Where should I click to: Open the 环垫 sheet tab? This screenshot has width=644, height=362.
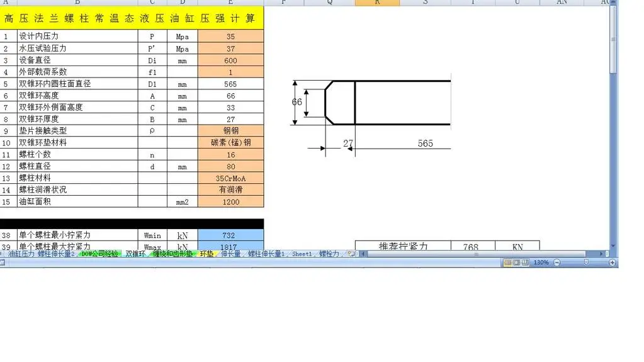(206, 254)
